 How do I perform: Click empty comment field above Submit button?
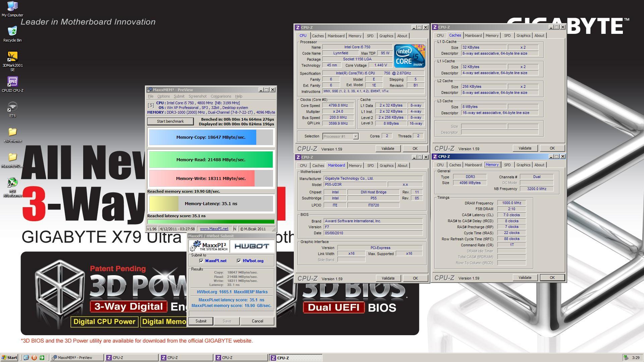click(231, 313)
